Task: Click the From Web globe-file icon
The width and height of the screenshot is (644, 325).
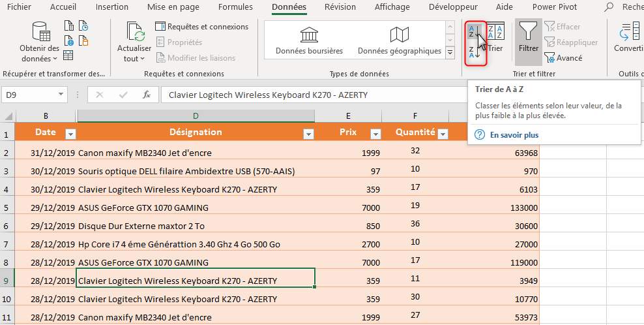Action: coord(69,40)
